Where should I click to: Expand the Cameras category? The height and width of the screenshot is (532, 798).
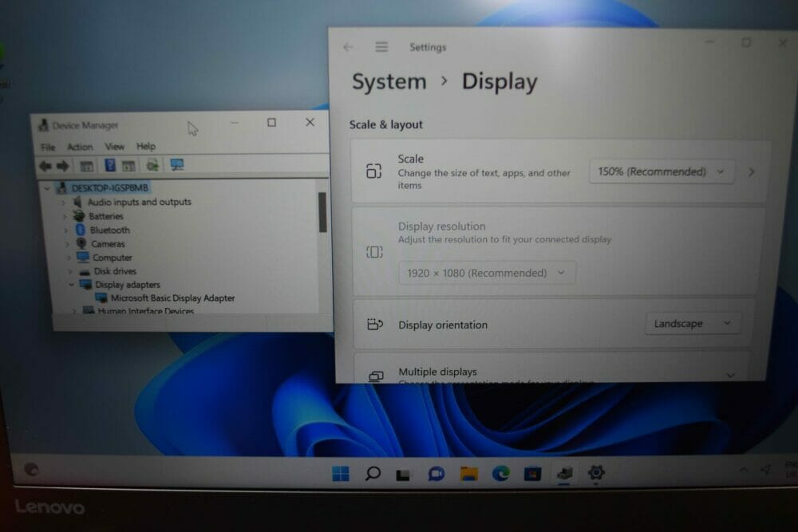point(67,244)
